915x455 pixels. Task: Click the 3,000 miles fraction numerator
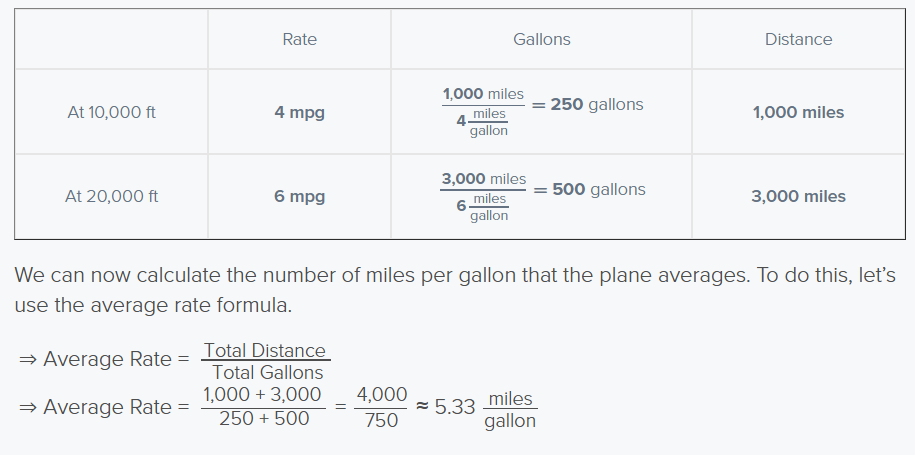pyautogui.click(x=484, y=178)
